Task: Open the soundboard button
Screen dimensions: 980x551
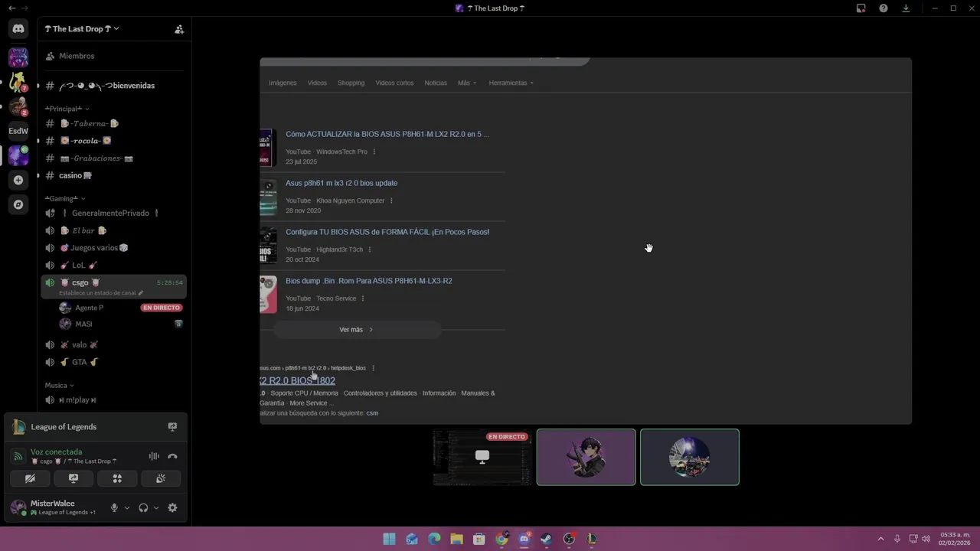Action: [161, 478]
